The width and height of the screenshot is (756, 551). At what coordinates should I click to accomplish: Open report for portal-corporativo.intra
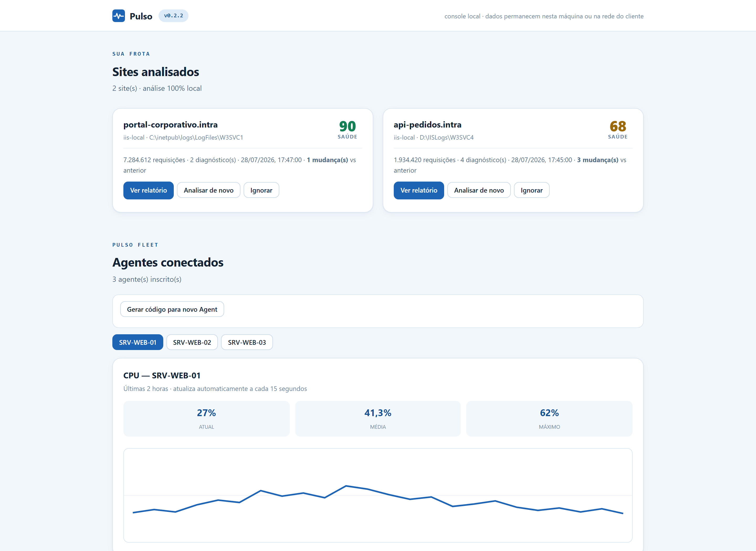[x=149, y=190]
